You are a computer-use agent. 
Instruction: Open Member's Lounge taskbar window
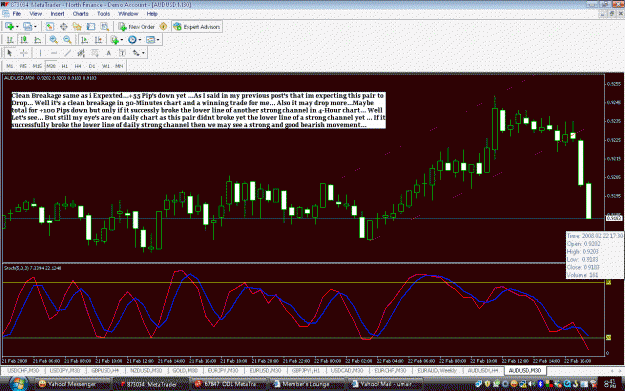[306, 384]
